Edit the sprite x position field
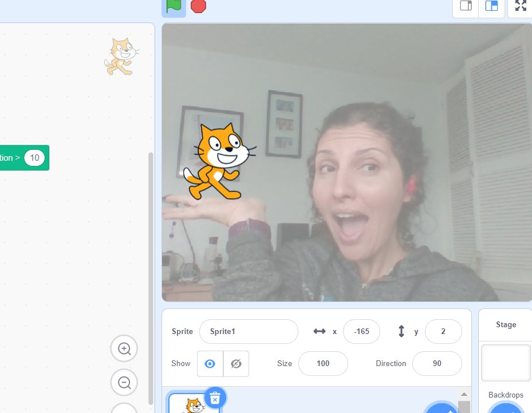 pyautogui.click(x=362, y=331)
